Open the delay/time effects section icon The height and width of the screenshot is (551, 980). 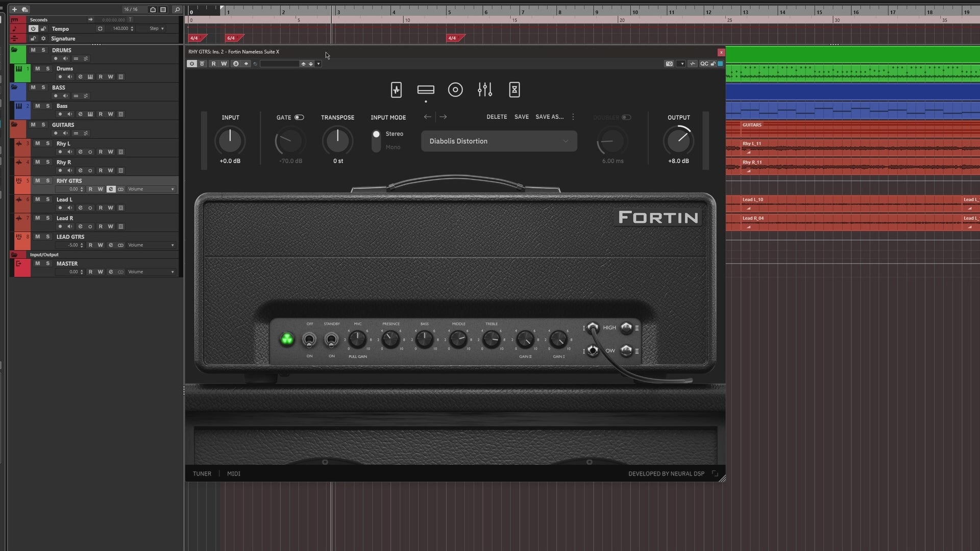(514, 90)
